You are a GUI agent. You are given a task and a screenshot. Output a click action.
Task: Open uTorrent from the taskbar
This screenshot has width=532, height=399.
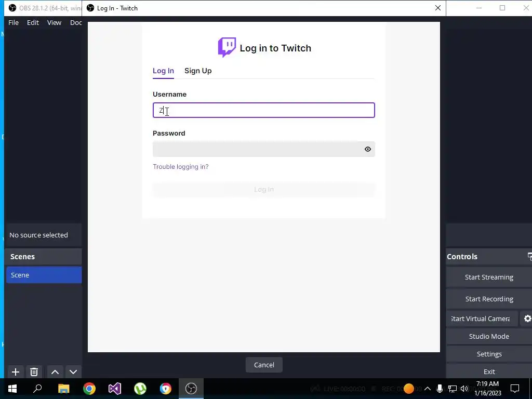pyautogui.click(x=140, y=389)
